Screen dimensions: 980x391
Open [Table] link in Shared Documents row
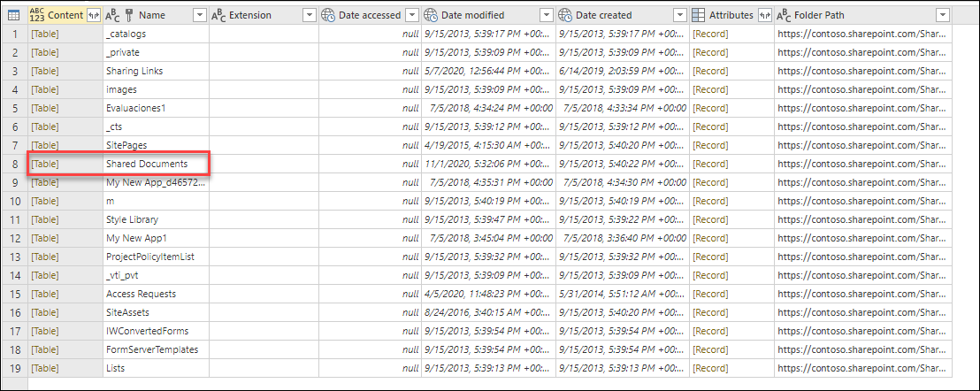tap(45, 164)
